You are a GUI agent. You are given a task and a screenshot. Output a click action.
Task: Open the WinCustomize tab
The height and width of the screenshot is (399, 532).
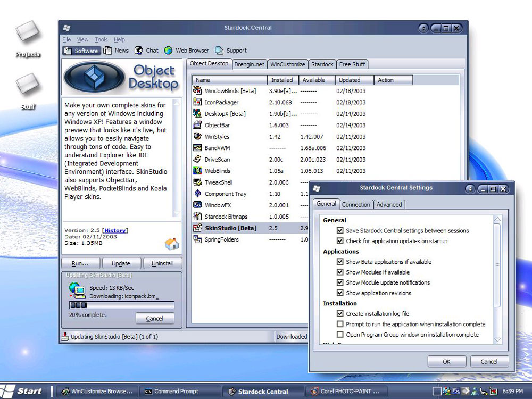(287, 64)
